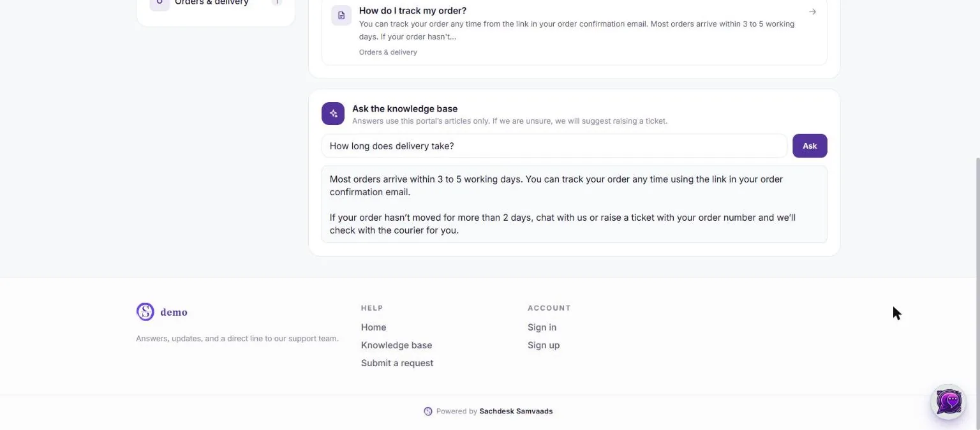The height and width of the screenshot is (430, 980).
Task: Click the answer paragraph starting 'If your order hasn't moved'
Action: (563, 224)
